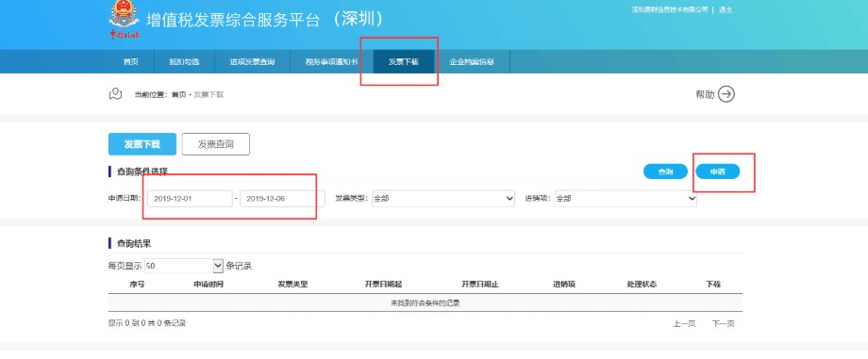
Task: Click the 处理状态 column header
Action: pos(642,285)
